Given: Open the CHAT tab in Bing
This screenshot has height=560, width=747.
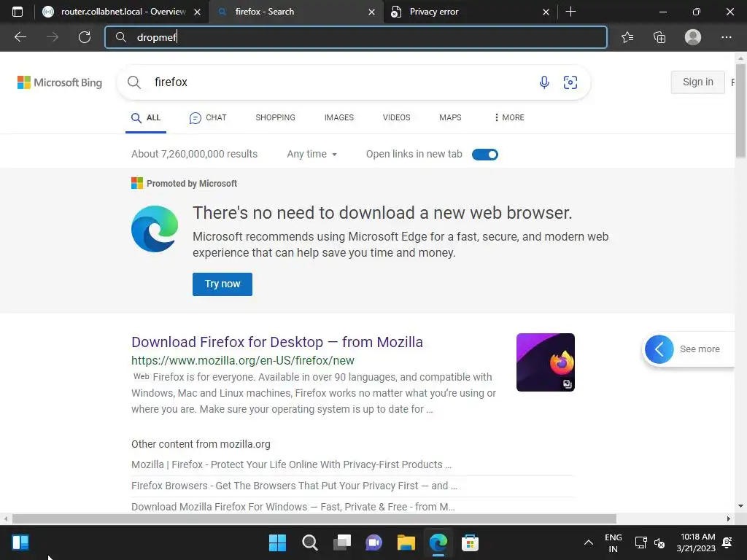Looking at the screenshot, I should [x=208, y=117].
